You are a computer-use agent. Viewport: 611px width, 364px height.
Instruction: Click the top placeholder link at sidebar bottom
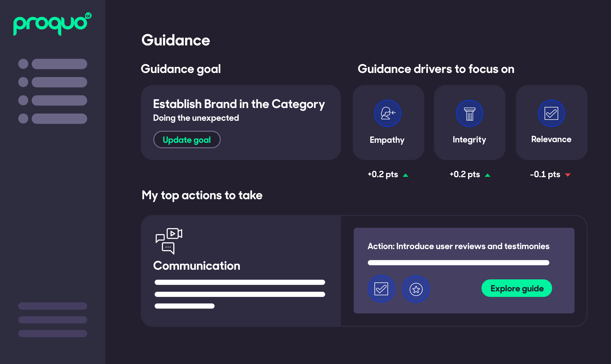coord(53,306)
